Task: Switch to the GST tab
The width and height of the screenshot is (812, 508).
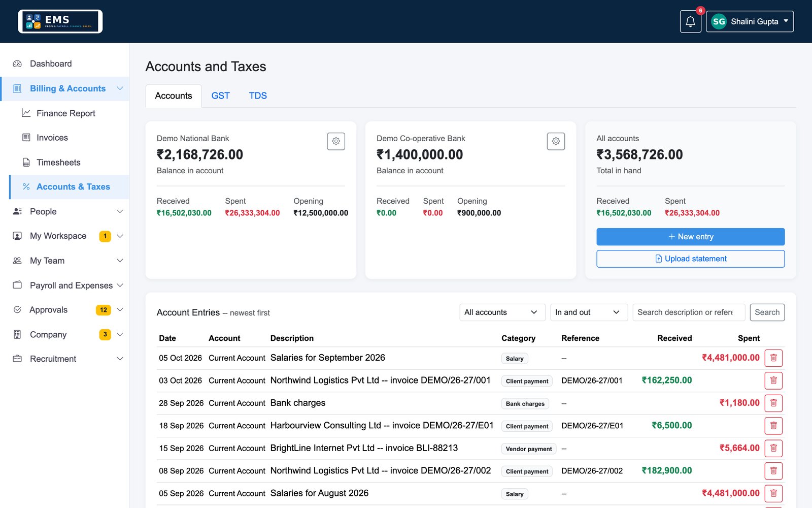Action: 220,96
